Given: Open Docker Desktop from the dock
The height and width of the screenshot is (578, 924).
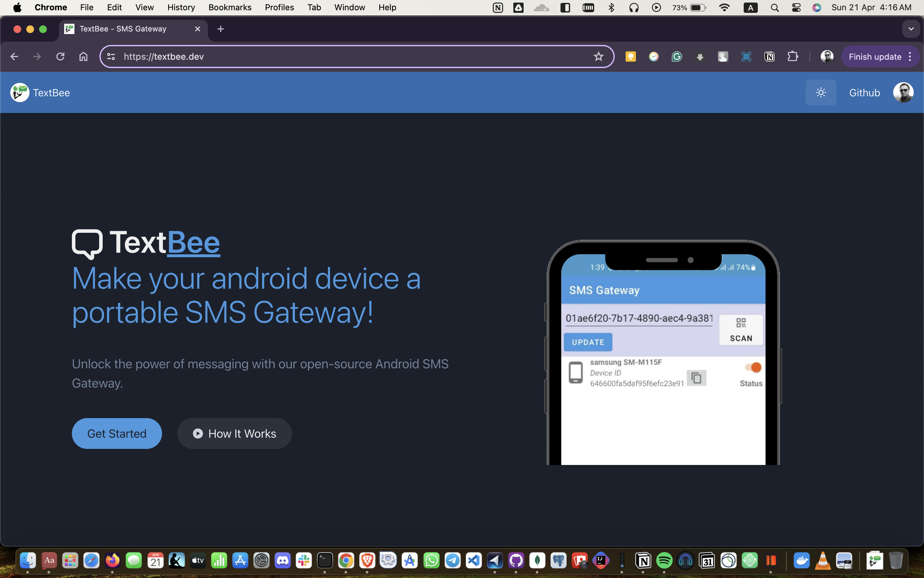Looking at the screenshot, I should [801, 560].
